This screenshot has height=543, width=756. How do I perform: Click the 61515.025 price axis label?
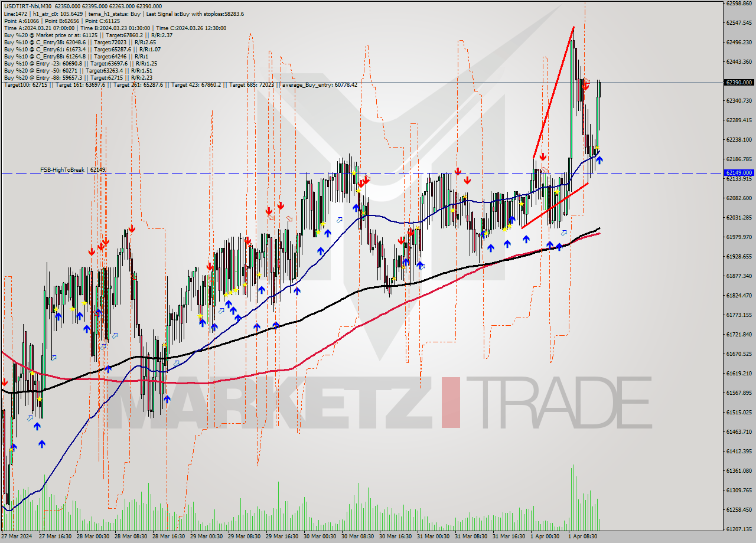point(738,412)
